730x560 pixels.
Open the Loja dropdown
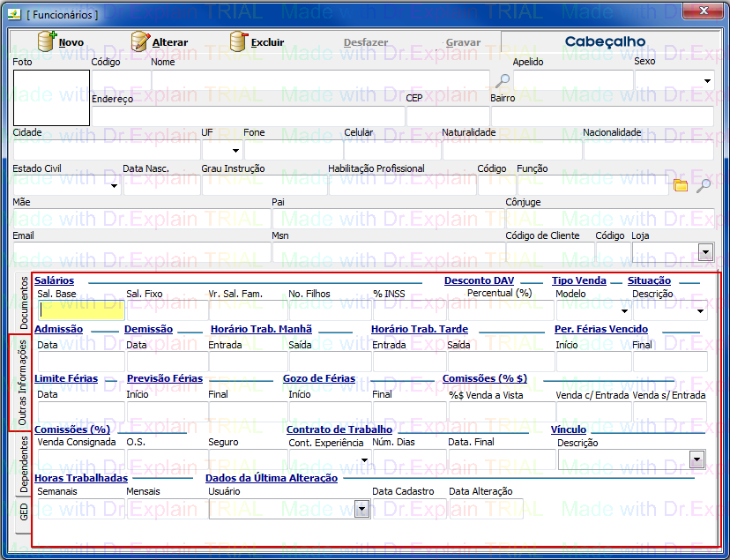tap(705, 253)
